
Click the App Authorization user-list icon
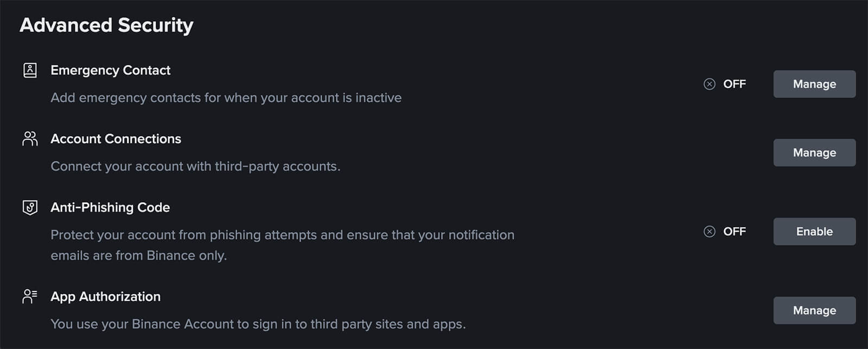(x=30, y=296)
